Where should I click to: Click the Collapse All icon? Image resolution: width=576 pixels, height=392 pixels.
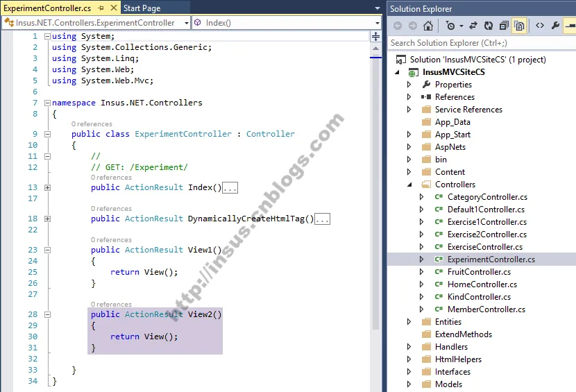coord(502,26)
